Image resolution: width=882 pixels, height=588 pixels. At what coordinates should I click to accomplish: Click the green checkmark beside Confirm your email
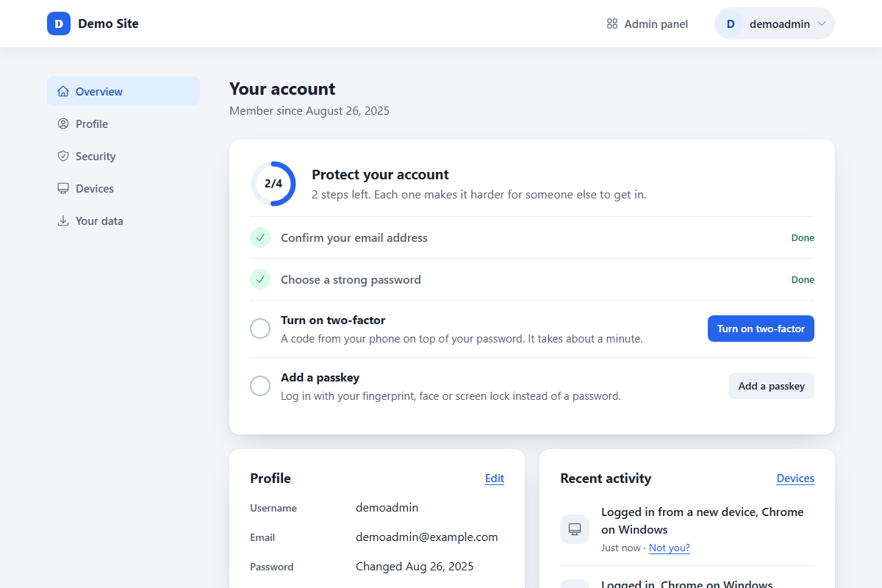tap(260, 237)
